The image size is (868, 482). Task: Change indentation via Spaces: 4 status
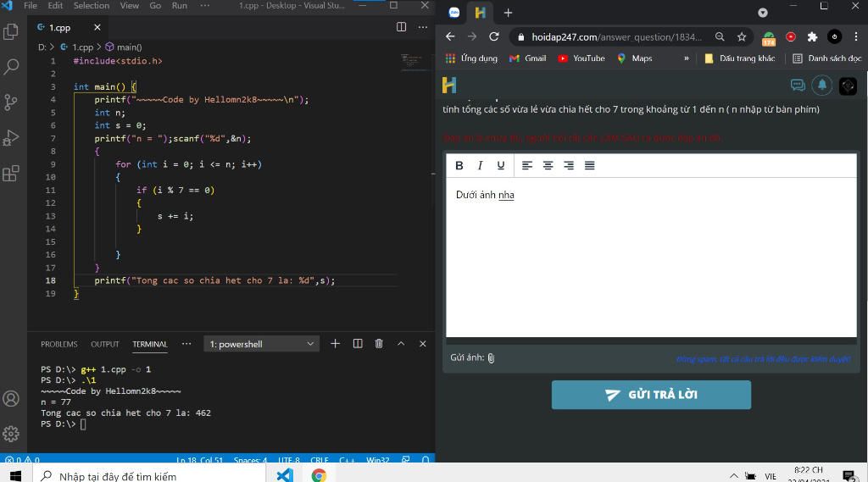coord(250,459)
